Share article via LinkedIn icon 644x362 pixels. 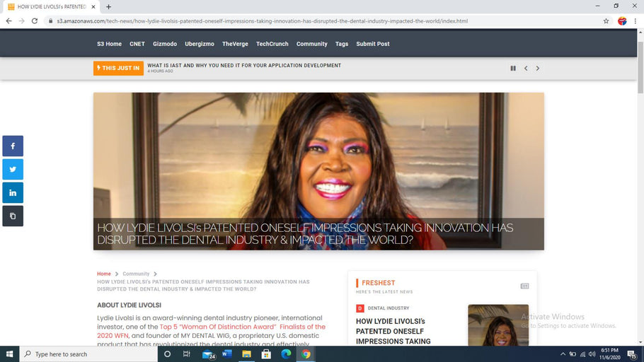[13, 192]
